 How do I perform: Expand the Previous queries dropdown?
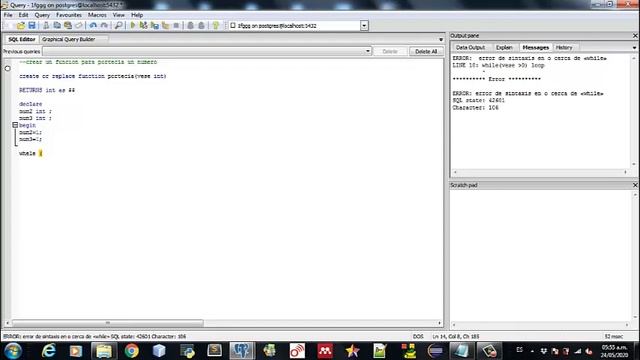(x=368, y=51)
